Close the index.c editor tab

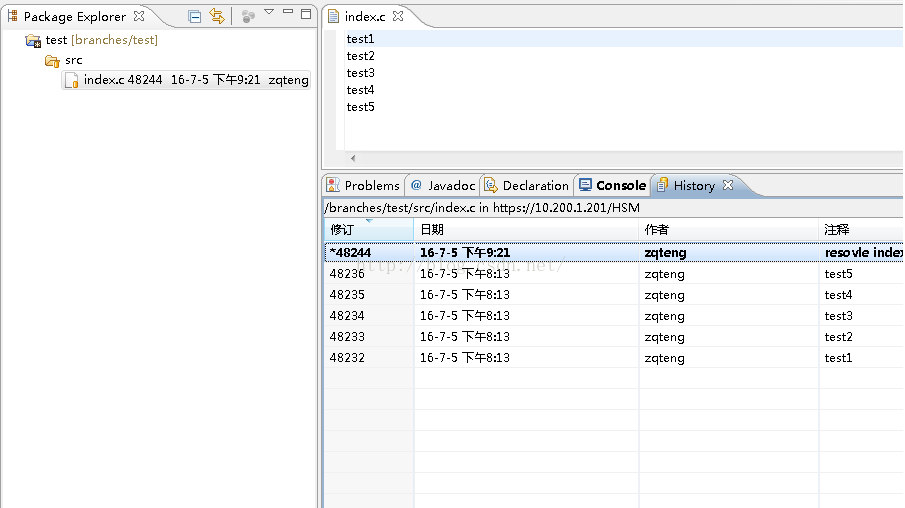click(x=398, y=16)
